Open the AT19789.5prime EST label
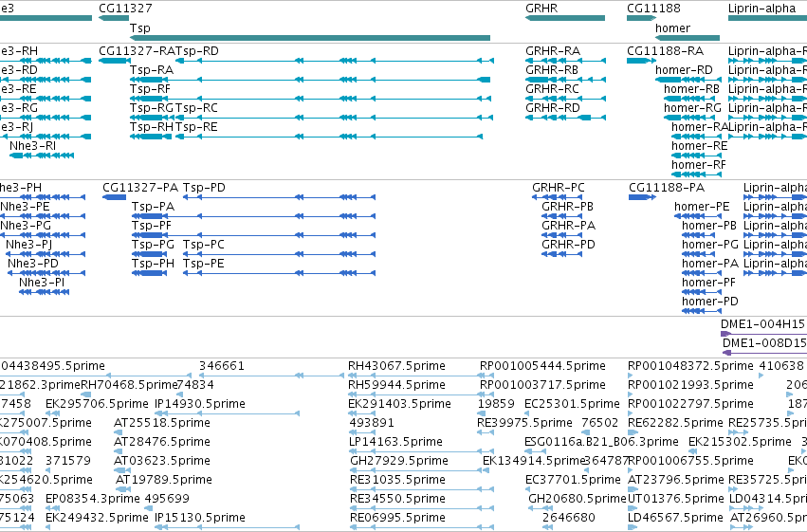 click(x=164, y=480)
